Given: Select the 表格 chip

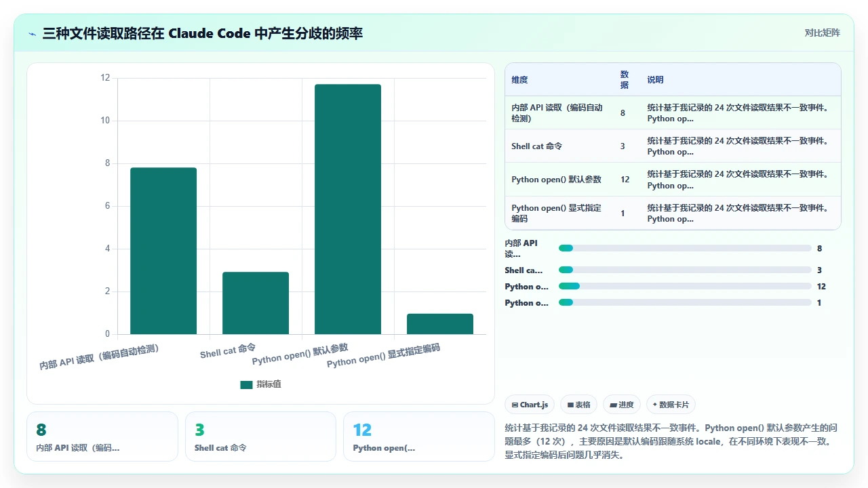Looking at the screenshot, I should 578,405.
